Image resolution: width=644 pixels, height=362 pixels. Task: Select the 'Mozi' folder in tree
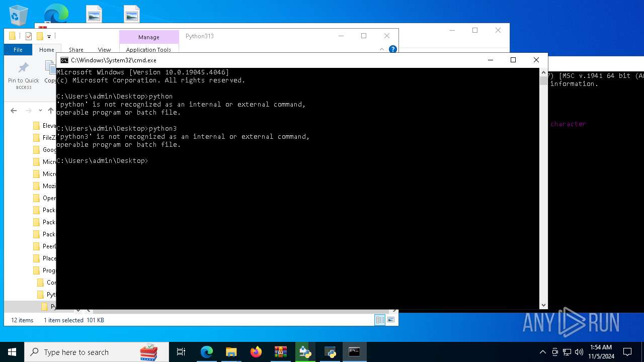(45, 186)
